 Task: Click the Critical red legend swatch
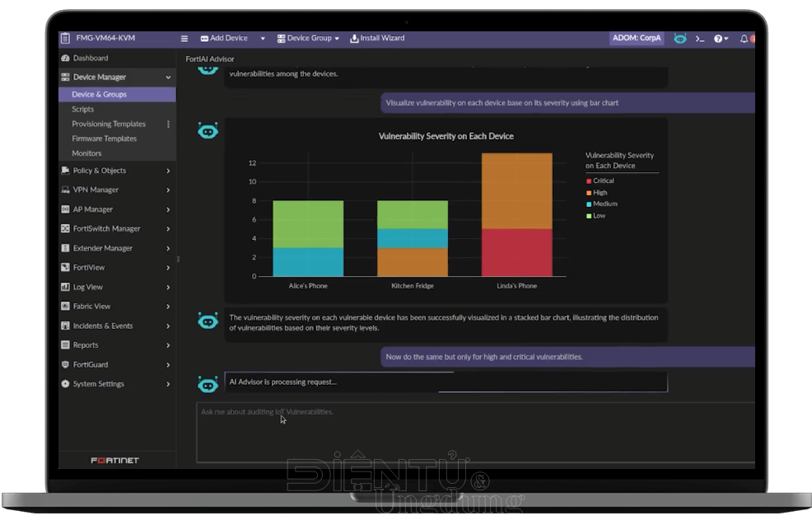tap(589, 180)
